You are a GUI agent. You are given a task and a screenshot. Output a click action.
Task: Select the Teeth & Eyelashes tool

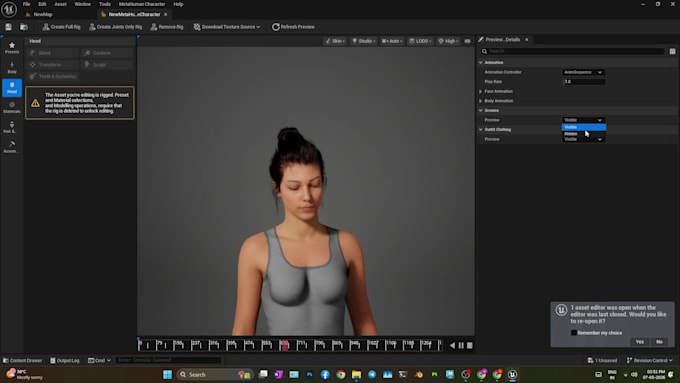(x=52, y=76)
